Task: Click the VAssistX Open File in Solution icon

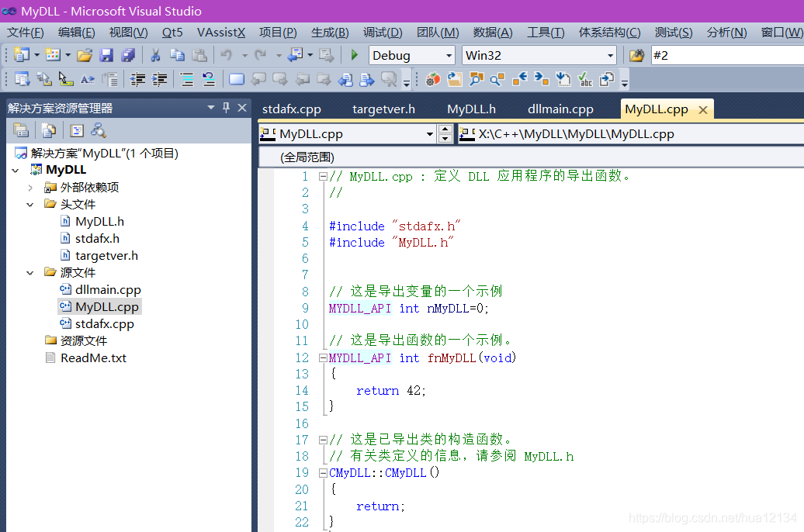Action: 455,79
